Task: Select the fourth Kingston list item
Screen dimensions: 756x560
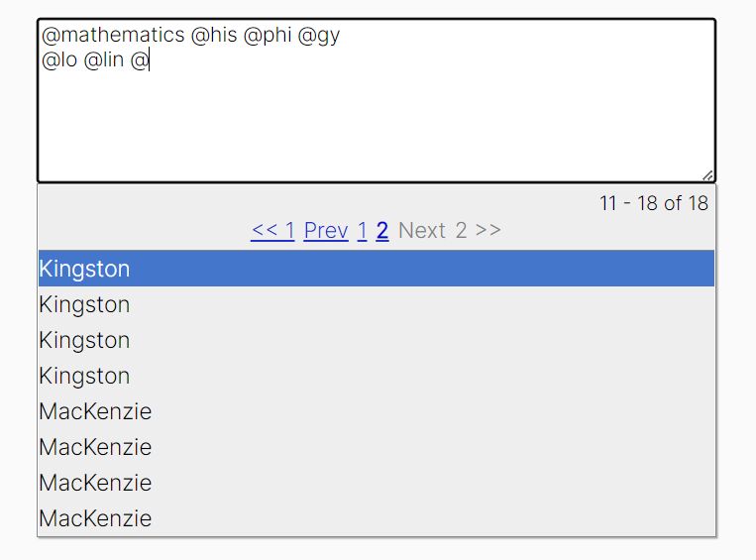Action: coord(377,376)
